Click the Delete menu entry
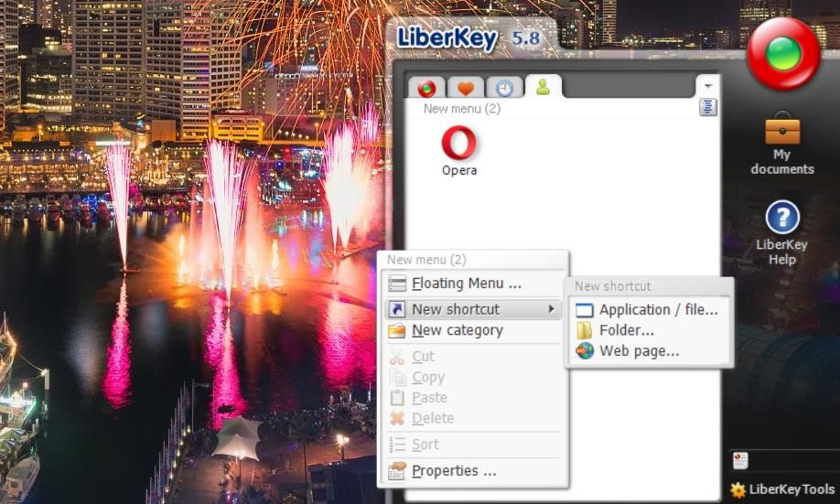This screenshot has height=504, width=840. (473, 418)
